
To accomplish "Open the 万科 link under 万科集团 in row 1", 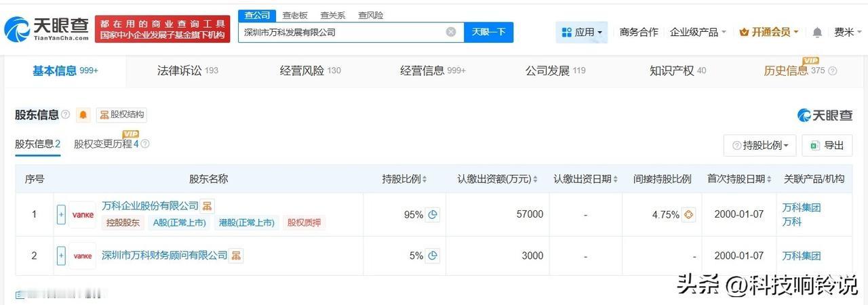I will (791, 221).
